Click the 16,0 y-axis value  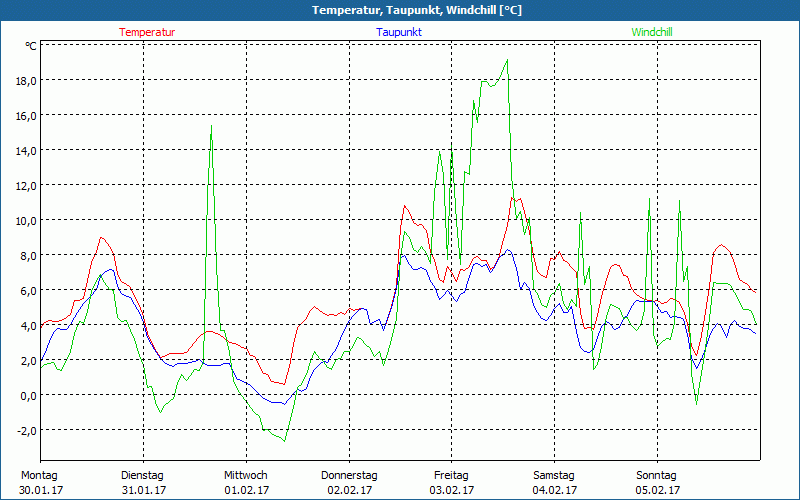coord(27,116)
